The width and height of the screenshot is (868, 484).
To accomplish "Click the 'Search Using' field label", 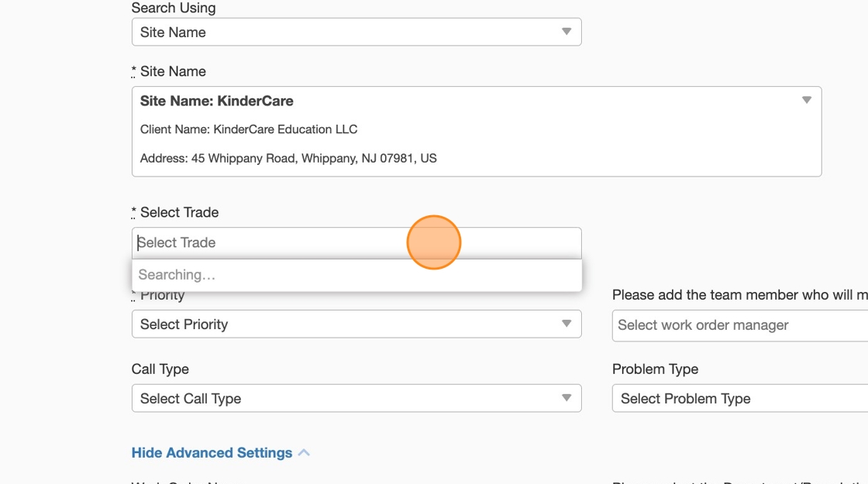I will point(174,8).
